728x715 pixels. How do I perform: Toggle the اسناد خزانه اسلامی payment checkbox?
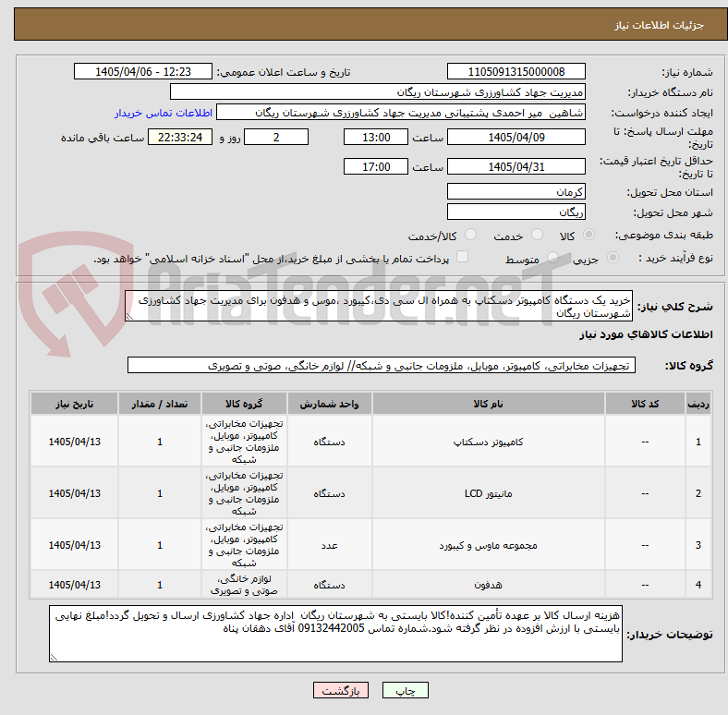tap(463, 257)
